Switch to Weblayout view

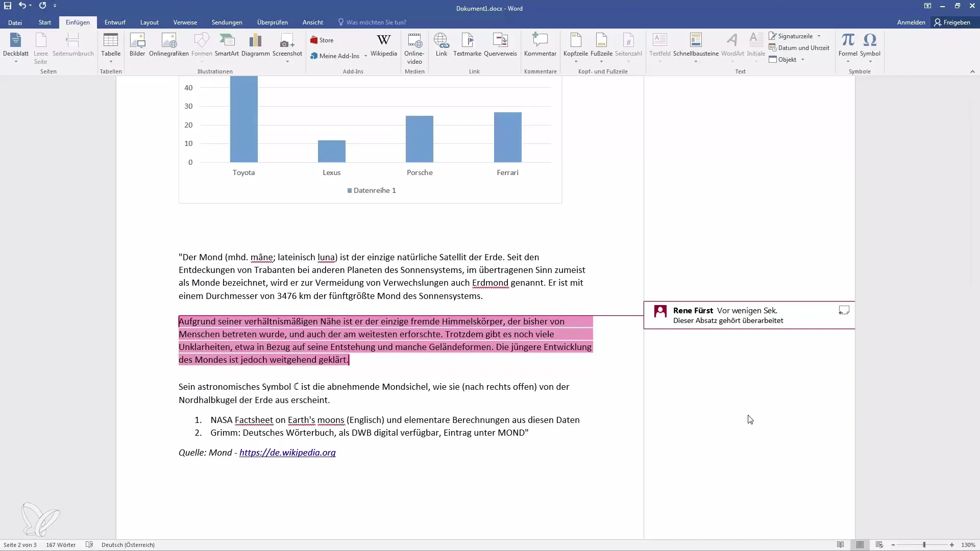click(x=879, y=545)
